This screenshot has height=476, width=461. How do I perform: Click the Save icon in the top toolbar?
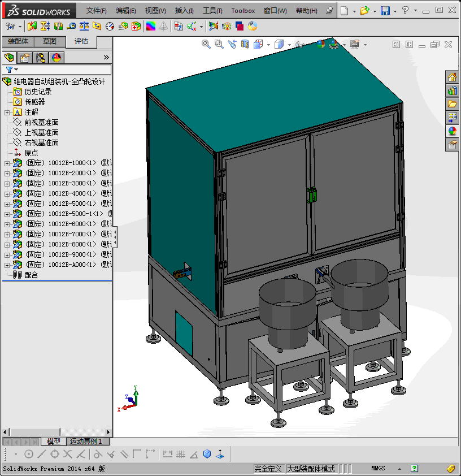[385, 11]
